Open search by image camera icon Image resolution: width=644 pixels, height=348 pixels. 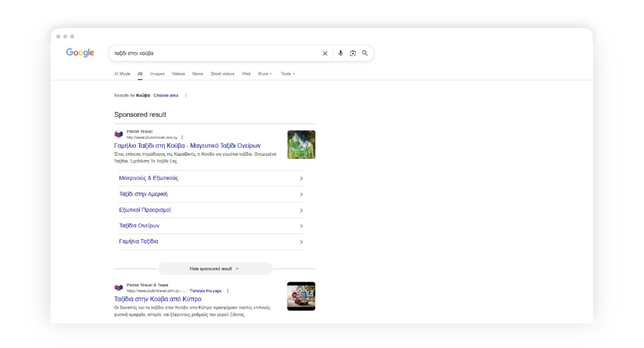(x=353, y=53)
